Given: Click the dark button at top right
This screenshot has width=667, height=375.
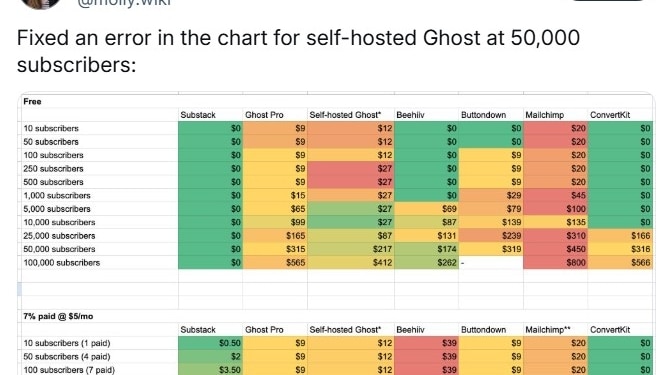Looking at the screenshot, I should click(x=607, y=1).
